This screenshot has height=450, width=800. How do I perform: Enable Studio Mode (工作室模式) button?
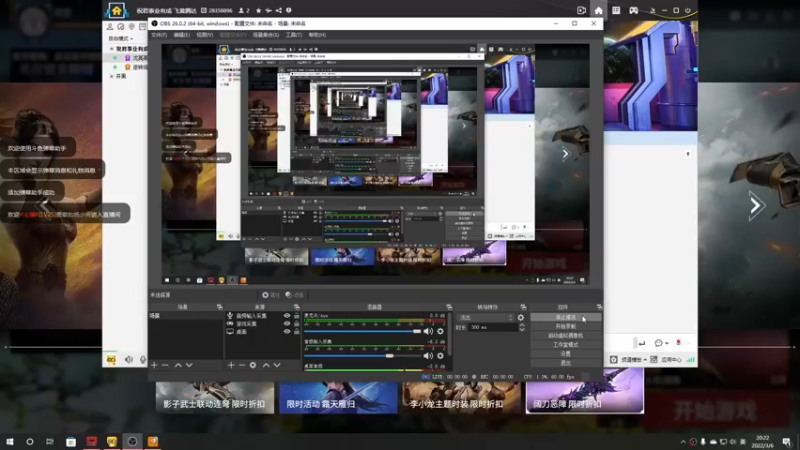pyautogui.click(x=565, y=345)
